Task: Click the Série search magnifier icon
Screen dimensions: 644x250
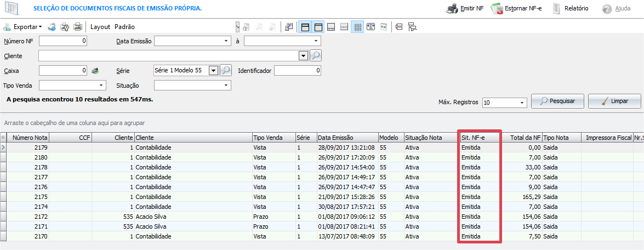Action: [x=225, y=71]
